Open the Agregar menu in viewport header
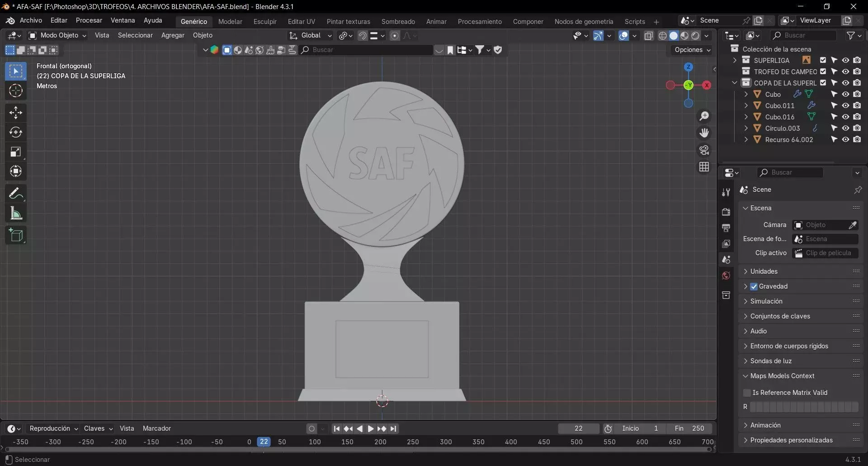The height and width of the screenshot is (466, 868). (x=173, y=35)
